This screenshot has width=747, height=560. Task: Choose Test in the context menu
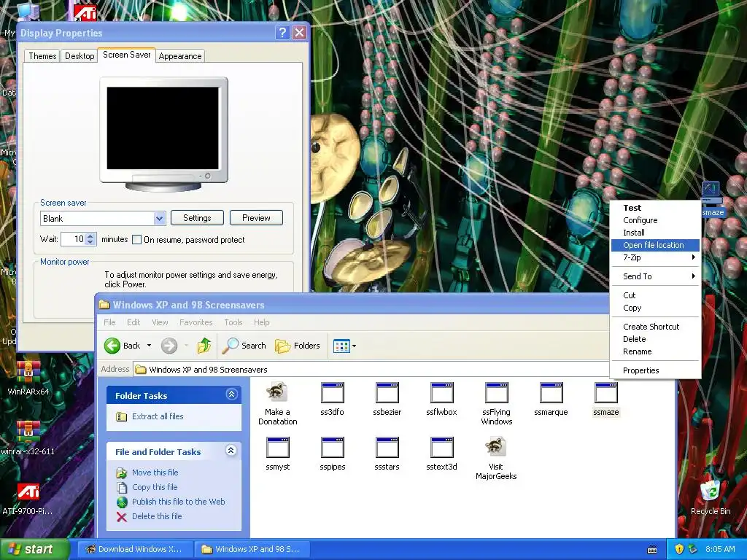coord(655,208)
